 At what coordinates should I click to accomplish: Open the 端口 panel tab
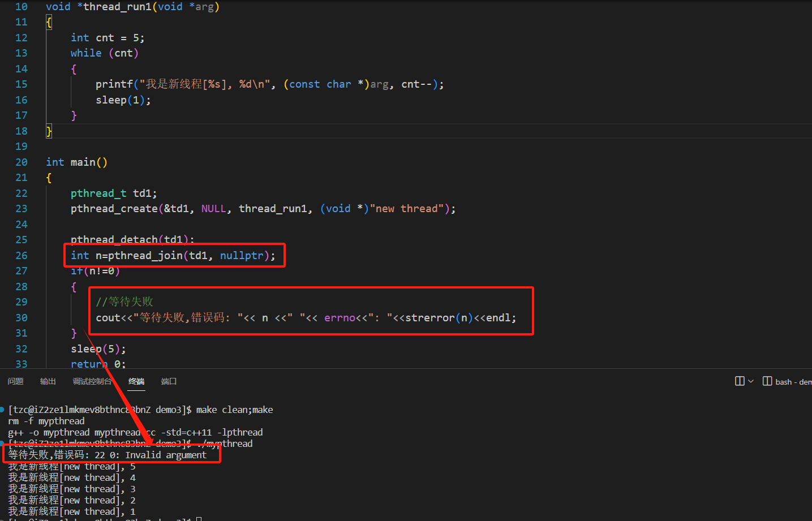(x=169, y=381)
